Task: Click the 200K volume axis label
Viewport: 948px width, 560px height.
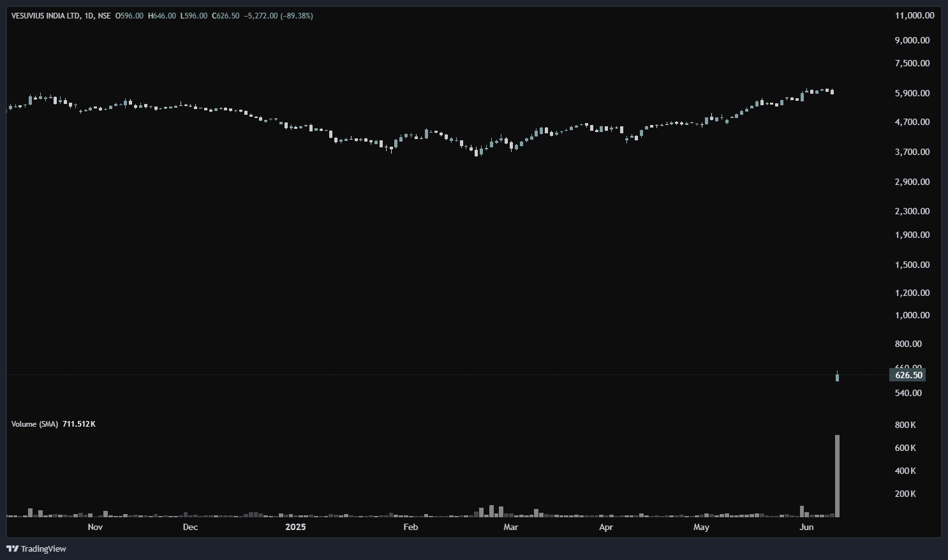Action: pos(906,494)
